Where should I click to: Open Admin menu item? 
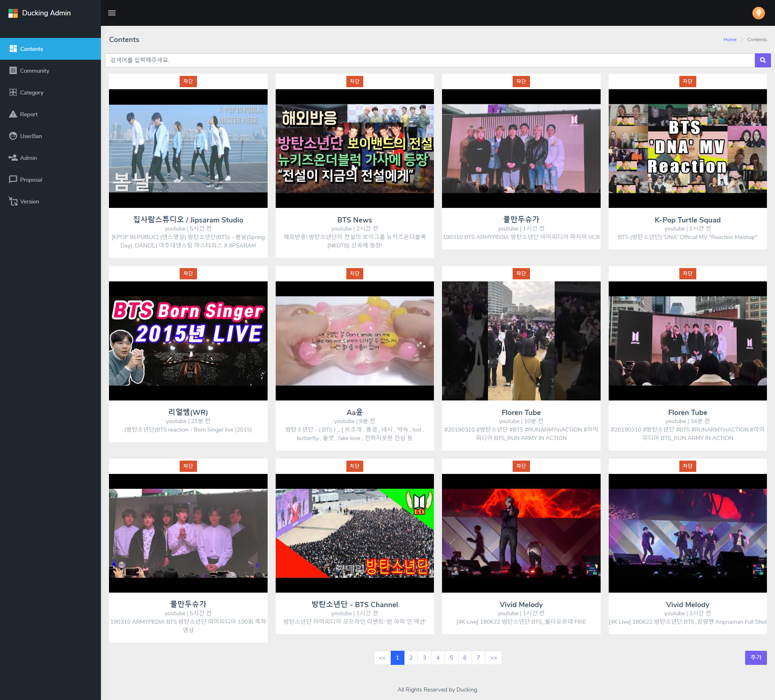(x=50, y=158)
